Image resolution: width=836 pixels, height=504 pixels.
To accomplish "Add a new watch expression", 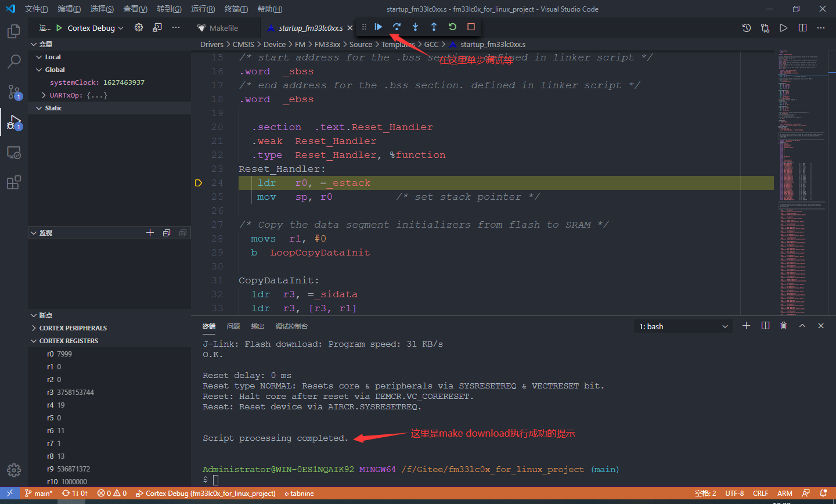I will [x=150, y=232].
